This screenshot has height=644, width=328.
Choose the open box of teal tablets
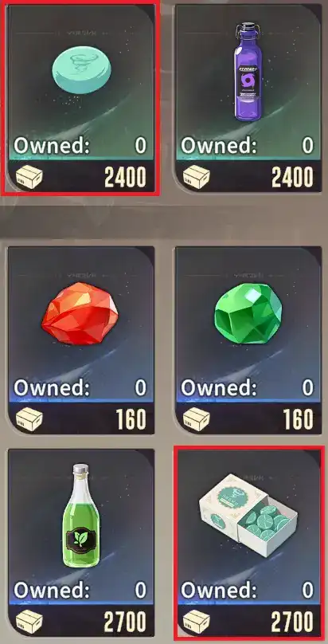click(248, 508)
